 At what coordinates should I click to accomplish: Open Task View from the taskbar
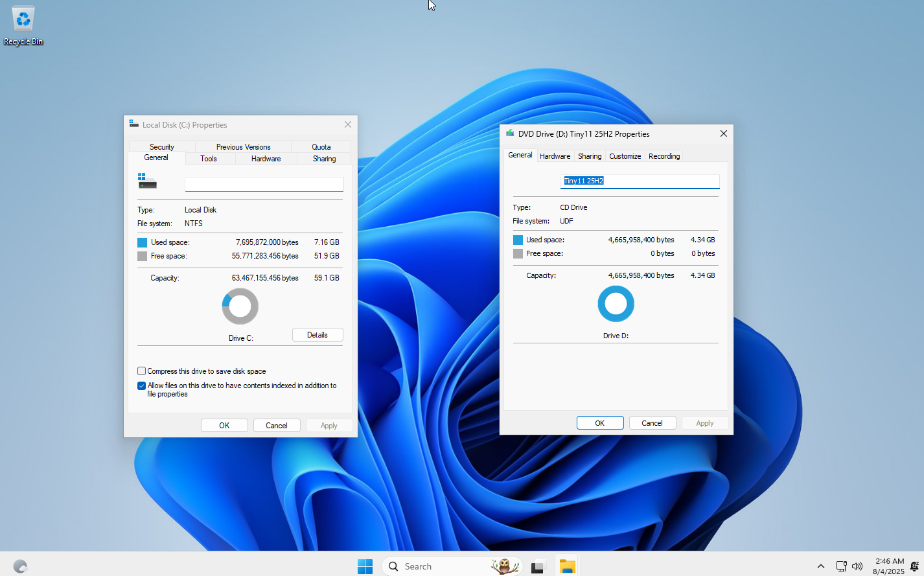coord(538,566)
